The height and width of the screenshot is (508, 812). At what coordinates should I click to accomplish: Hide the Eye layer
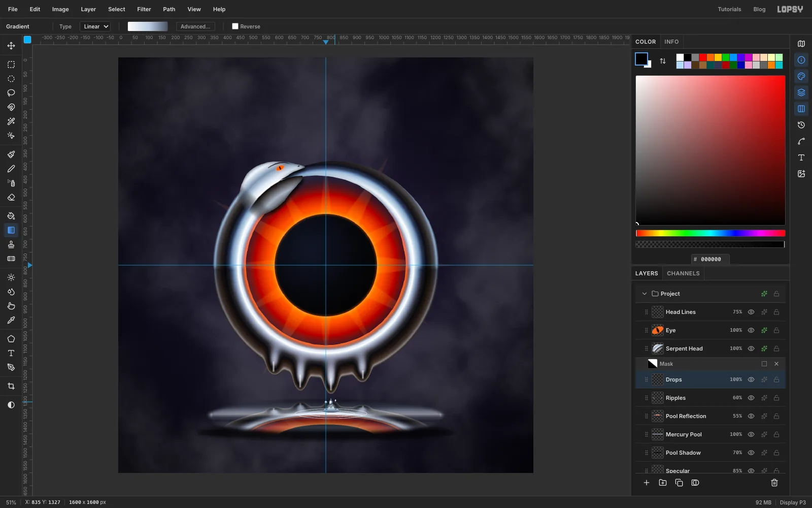(751, 330)
